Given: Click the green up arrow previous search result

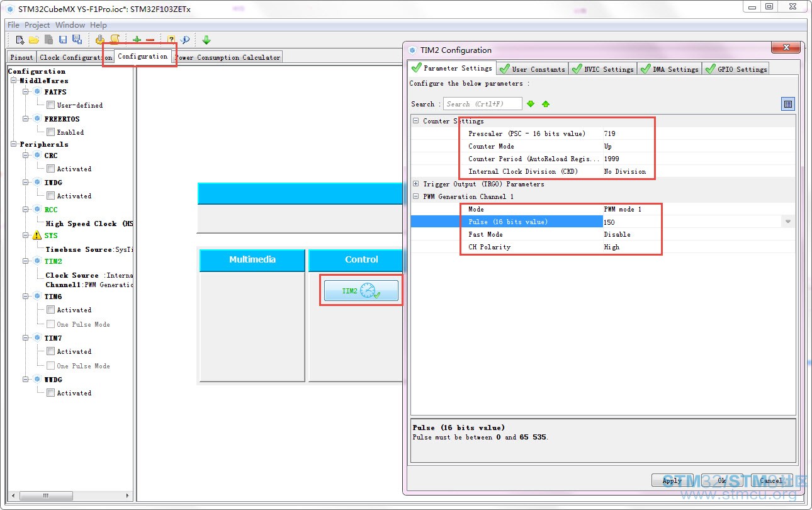Looking at the screenshot, I should 546,104.
